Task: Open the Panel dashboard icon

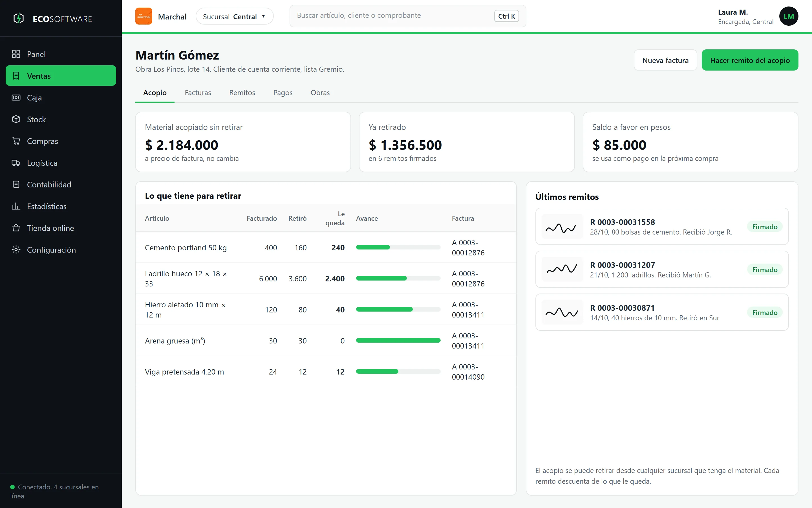Action: coord(16,54)
